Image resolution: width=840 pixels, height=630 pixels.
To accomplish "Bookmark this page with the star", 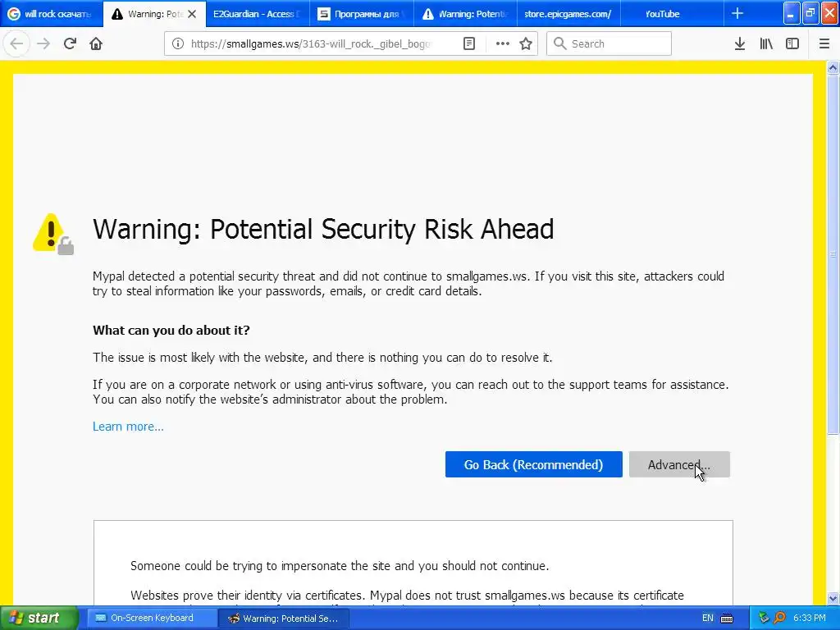I will 526,43.
